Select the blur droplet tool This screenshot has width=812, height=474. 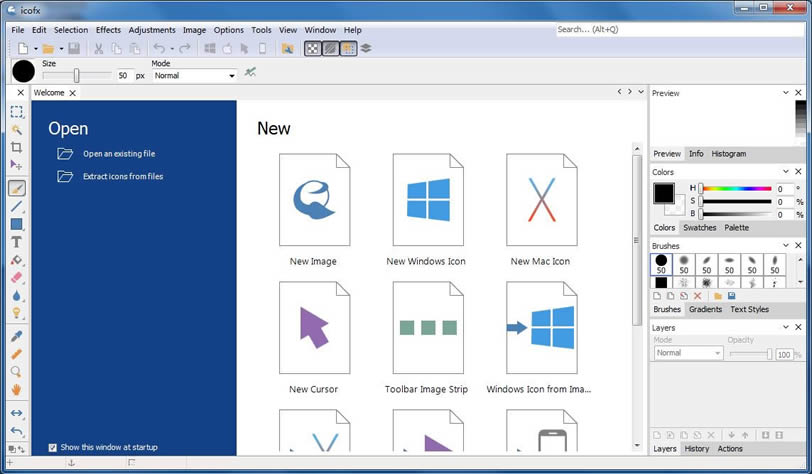click(17, 296)
